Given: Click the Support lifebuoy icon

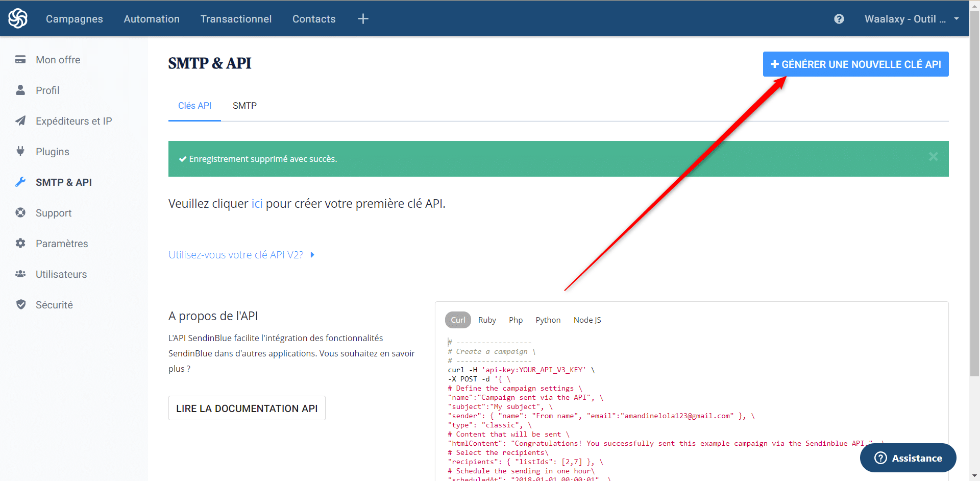Looking at the screenshot, I should [x=20, y=212].
